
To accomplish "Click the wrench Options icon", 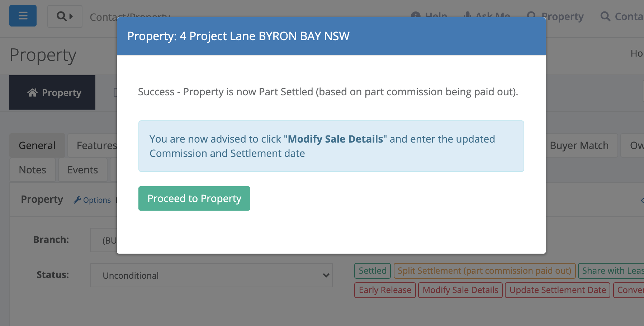I will click(x=77, y=200).
